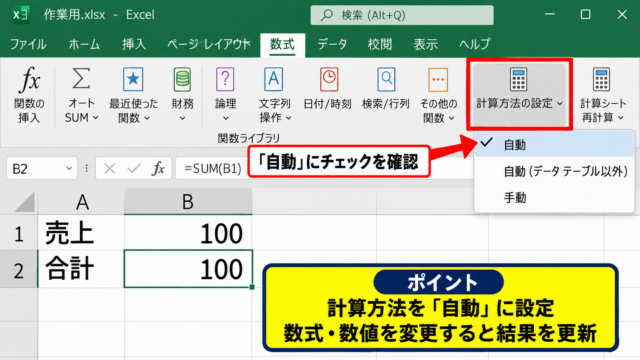Click cell B1 with value 100

[188, 233]
